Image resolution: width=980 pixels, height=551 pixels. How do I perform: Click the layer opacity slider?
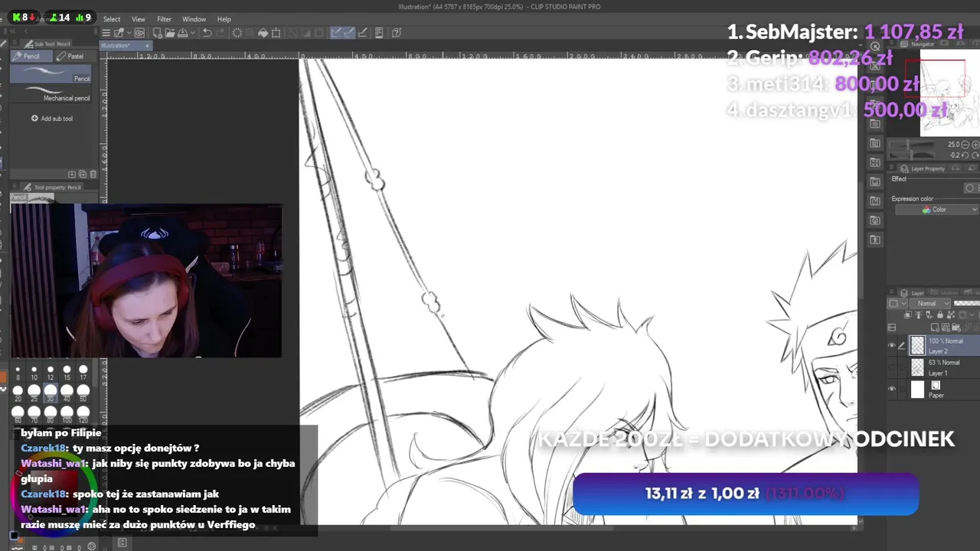pos(966,304)
